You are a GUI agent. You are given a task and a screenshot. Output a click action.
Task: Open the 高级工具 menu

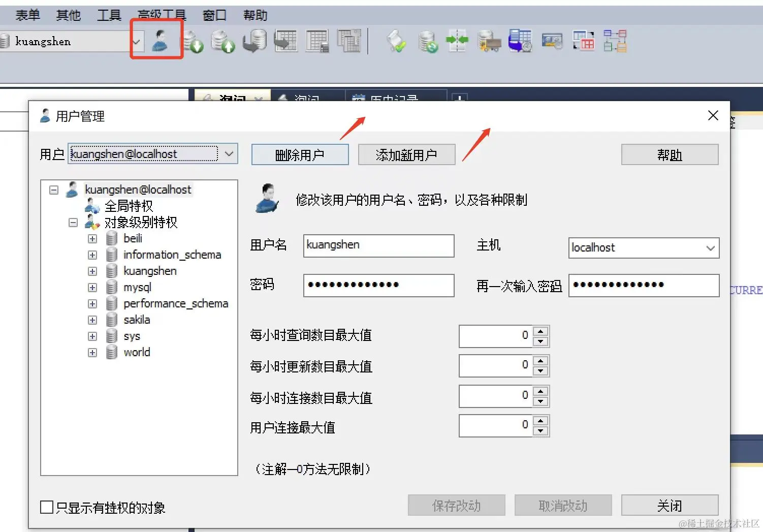click(x=161, y=15)
